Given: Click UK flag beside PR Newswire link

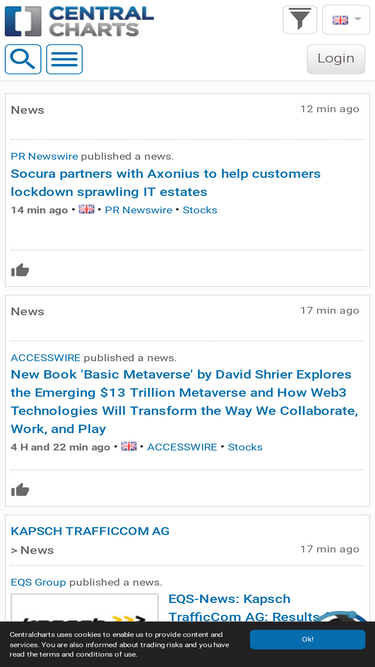Looking at the screenshot, I should click(86, 209).
